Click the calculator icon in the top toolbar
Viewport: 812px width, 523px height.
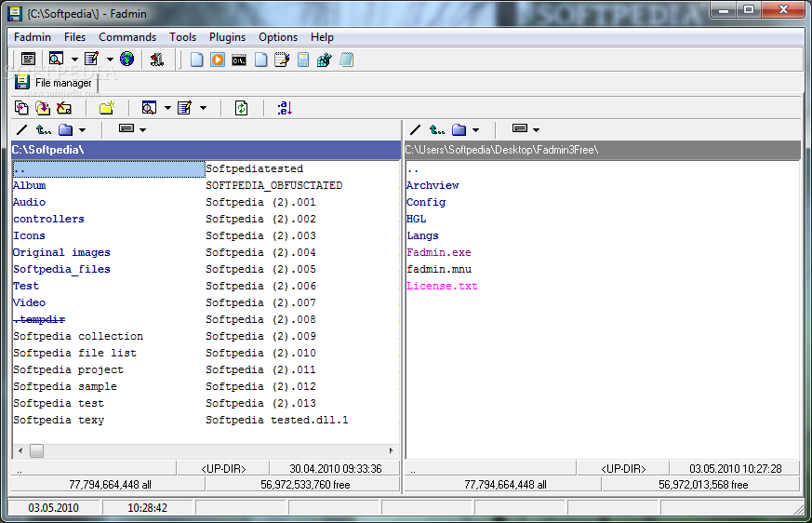pyautogui.click(x=303, y=60)
